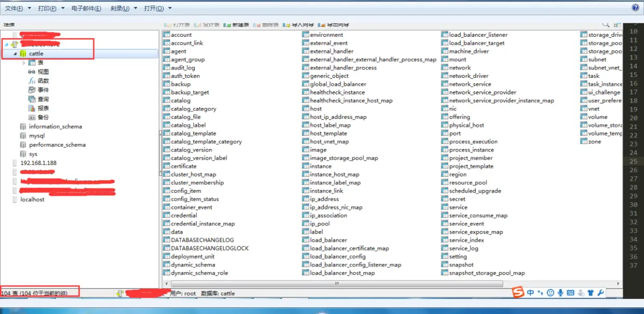The width and height of the screenshot is (644, 314).
Task: Click the 导入向导 toolbar button
Action: [299, 25]
